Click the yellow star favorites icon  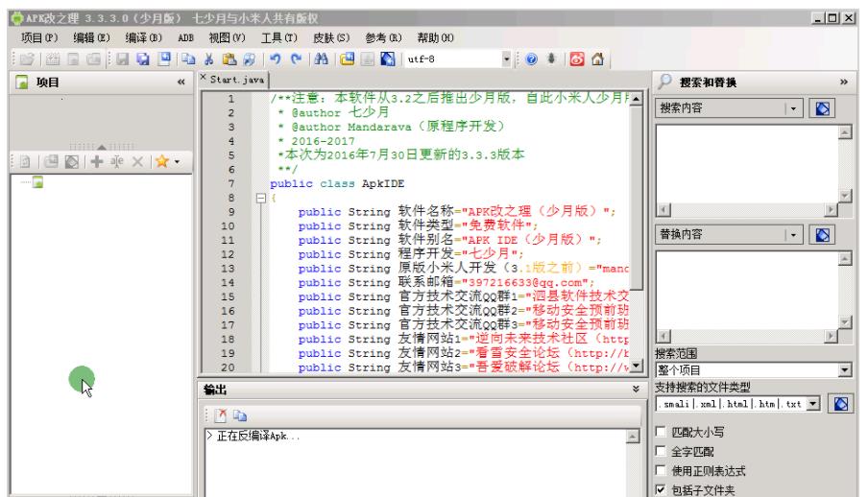[161, 161]
